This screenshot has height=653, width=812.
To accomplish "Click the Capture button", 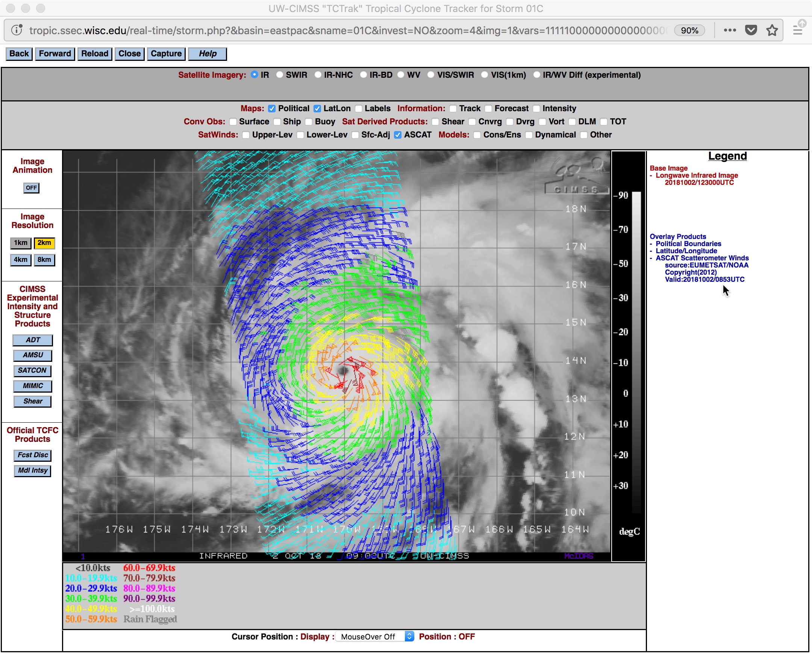I will click(x=166, y=53).
